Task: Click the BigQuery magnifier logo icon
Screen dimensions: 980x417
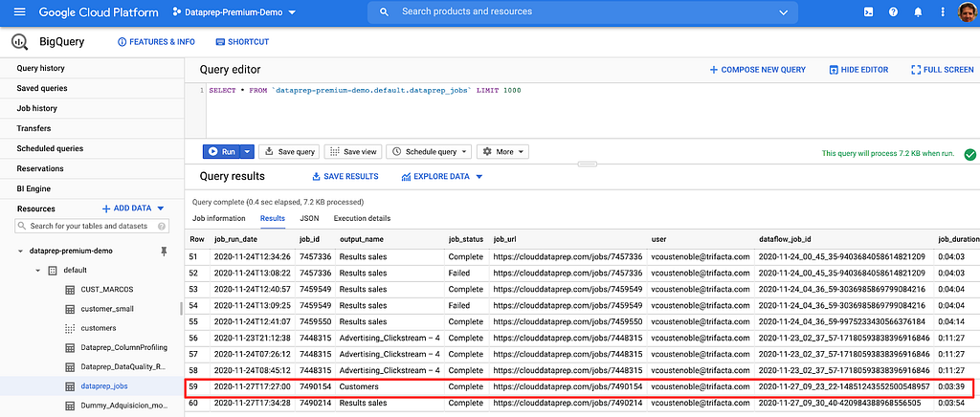Action: pos(19,42)
